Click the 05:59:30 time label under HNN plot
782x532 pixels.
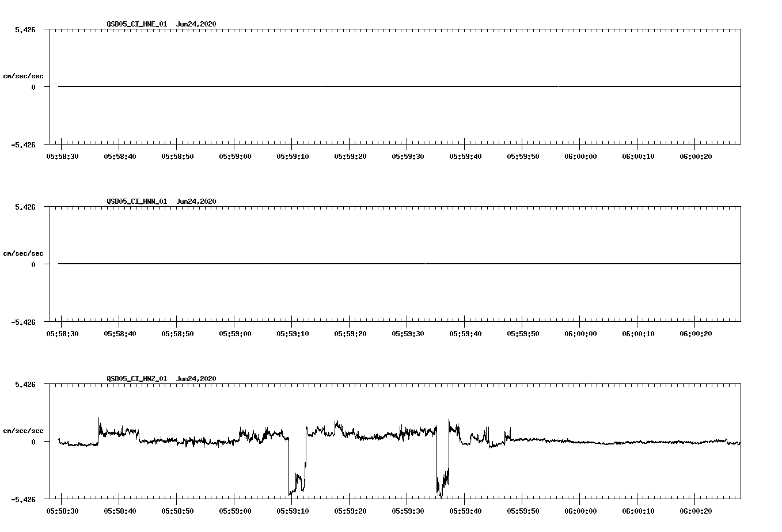408,333
